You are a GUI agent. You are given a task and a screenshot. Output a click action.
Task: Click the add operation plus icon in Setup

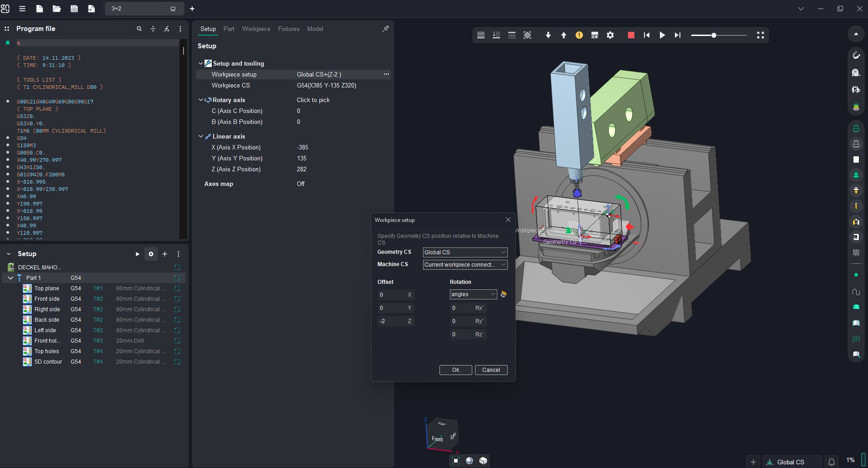pyautogui.click(x=165, y=254)
